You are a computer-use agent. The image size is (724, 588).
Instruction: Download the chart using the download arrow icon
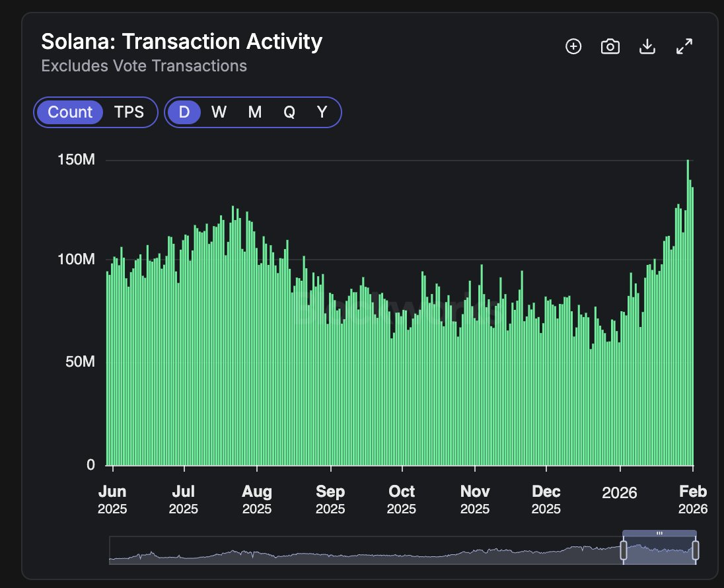[647, 46]
